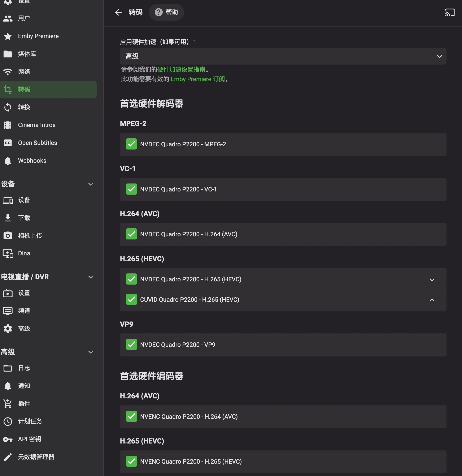The image size is (462, 476).
Task: Open the 高级 hardware acceleration dropdown
Action: pos(283,56)
